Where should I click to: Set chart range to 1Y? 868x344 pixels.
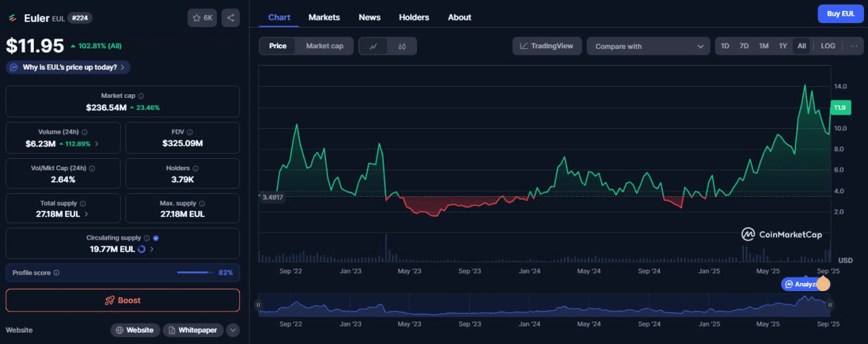click(x=783, y=46)
